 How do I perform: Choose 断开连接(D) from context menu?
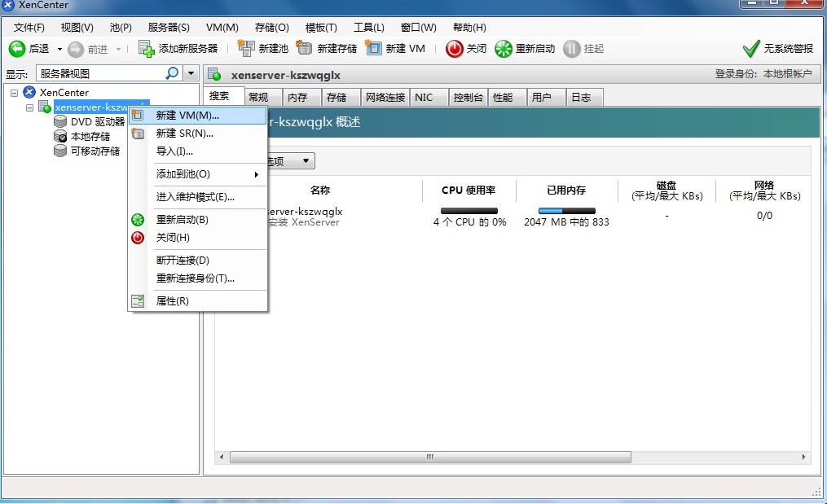[198, 261]
